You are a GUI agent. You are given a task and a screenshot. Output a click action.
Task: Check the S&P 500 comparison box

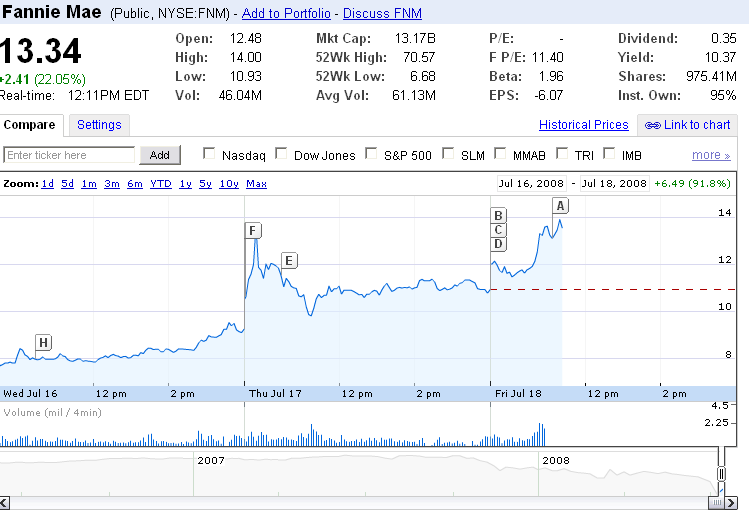pos(371,154)
